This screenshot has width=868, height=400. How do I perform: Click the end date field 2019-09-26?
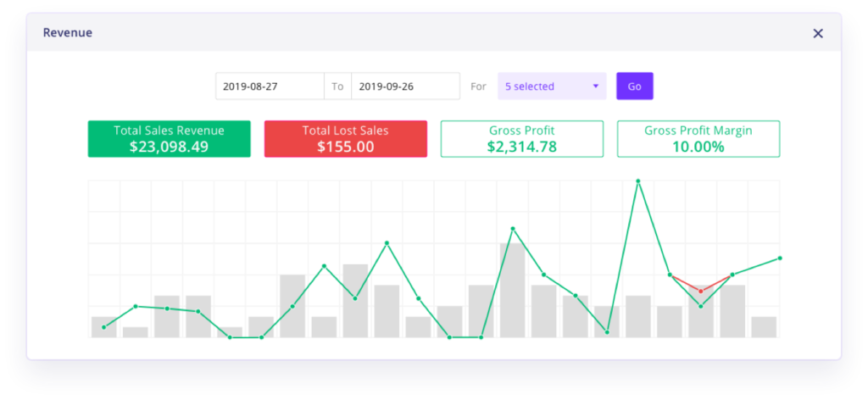coord(405,86)
